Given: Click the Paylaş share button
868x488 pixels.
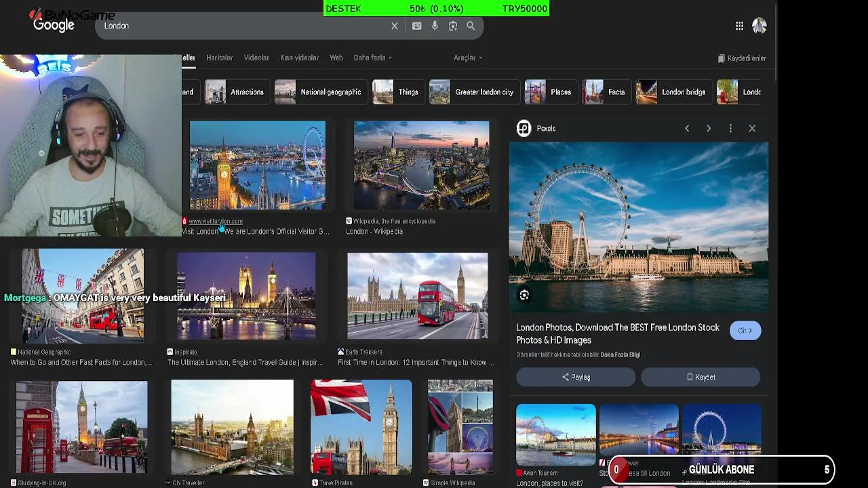Looking at the screenshot, I should pyautogui.click(x=576, y=378).
